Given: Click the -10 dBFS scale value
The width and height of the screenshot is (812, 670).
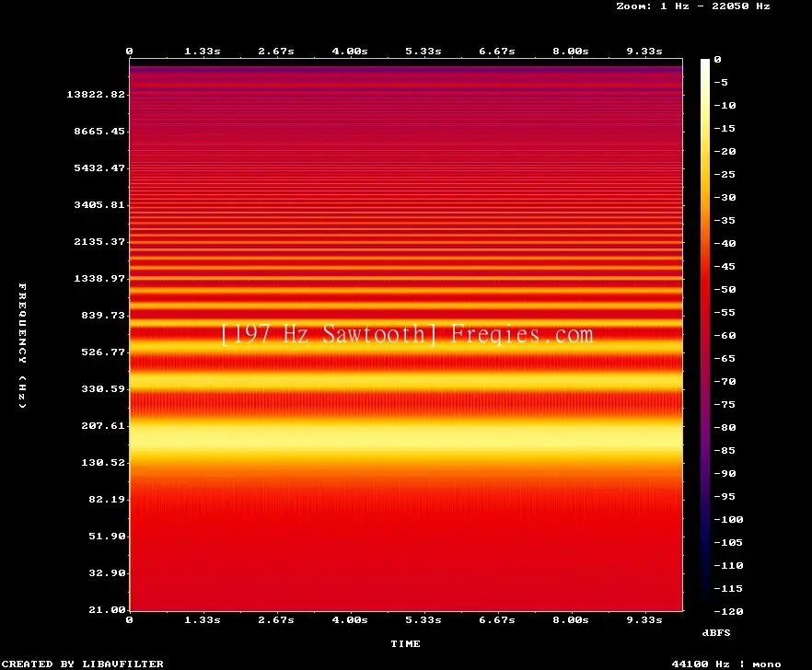Looking at the screenshot, I should (725, 106).
